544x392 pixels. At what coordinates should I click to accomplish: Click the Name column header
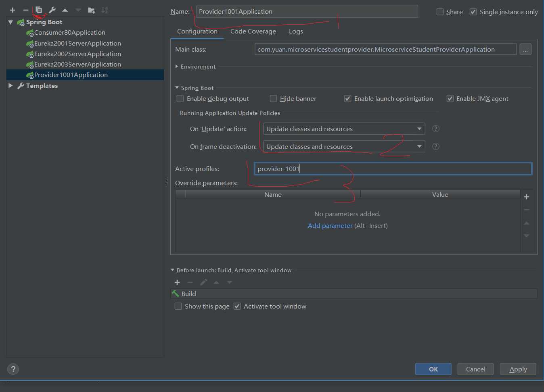(273, 194)
